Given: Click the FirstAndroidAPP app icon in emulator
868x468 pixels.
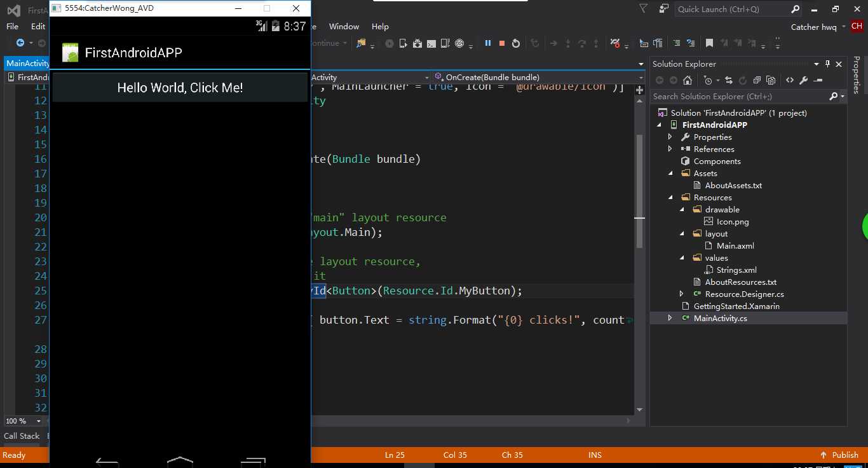Looking at the screenshot, I should 71,53.
